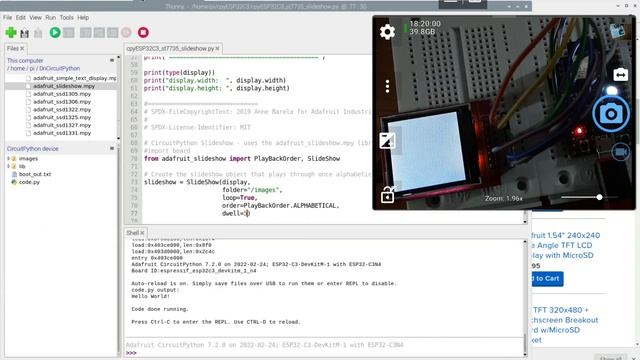This screenshot has height=360, width=640.
Task: Select boot_out.txt file
Action: coord(35,174)
